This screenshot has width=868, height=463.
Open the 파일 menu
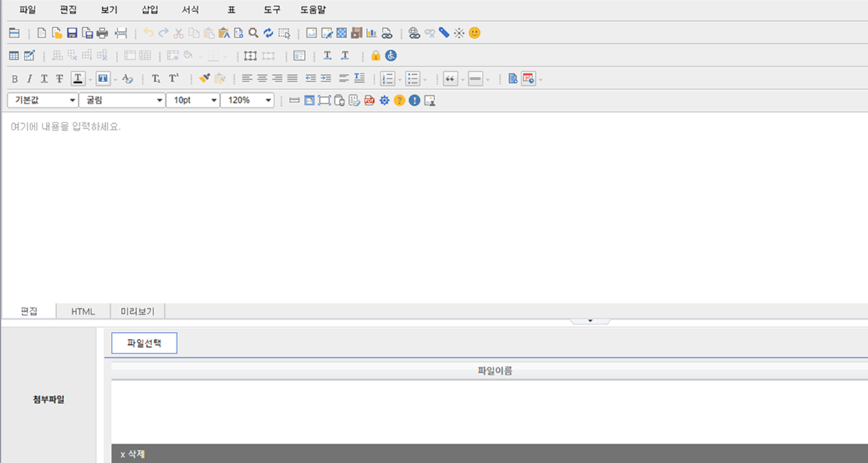coord(27,10)
